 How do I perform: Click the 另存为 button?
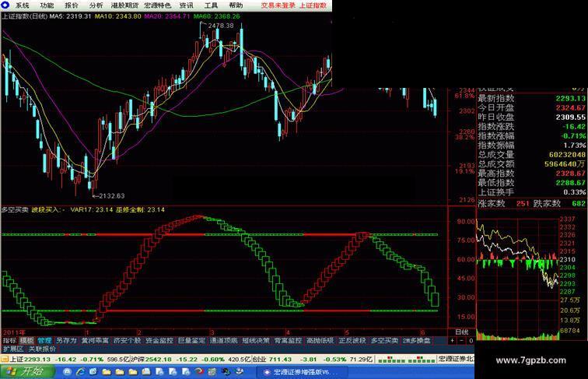pos(66,340)
